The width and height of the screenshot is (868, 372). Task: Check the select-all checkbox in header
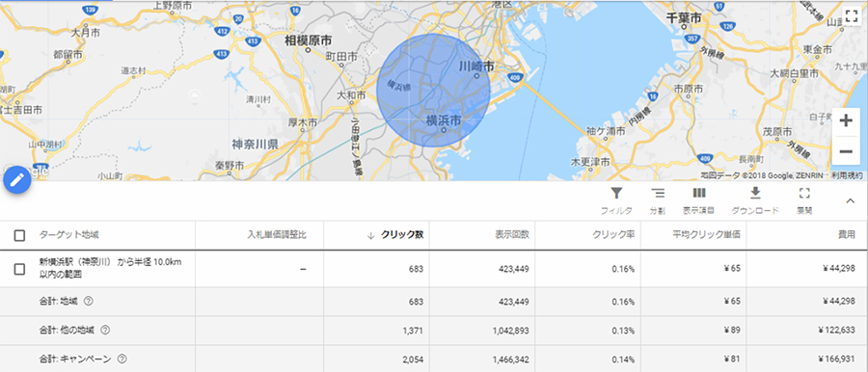pos(19,235)
